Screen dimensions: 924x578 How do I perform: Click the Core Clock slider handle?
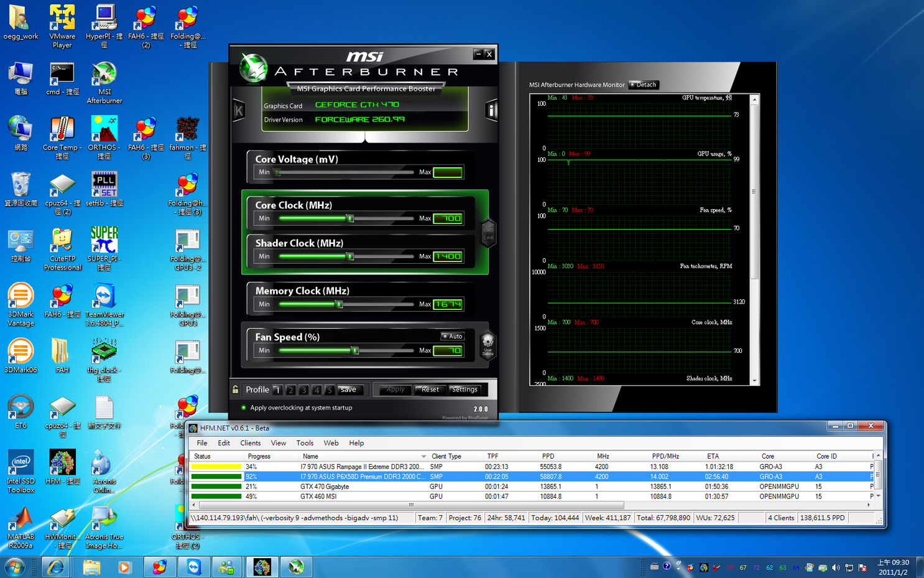[x=350, y=218]
